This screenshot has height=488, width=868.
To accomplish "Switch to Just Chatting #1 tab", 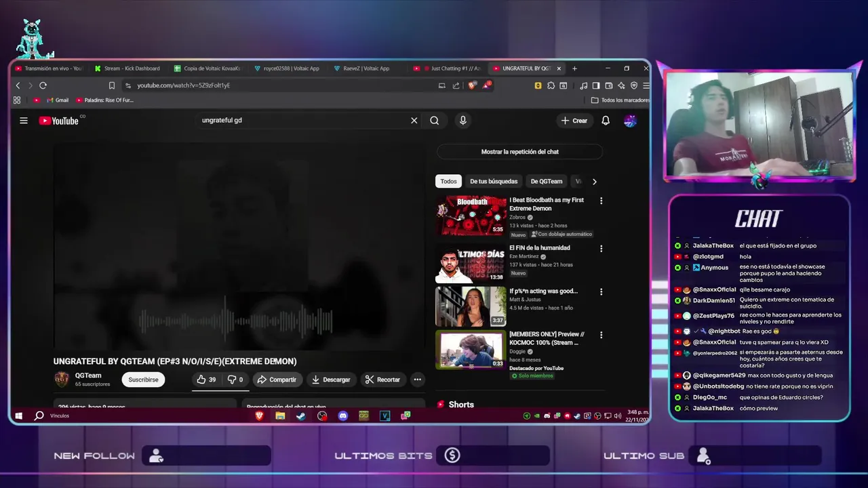I will click(448, 68).
